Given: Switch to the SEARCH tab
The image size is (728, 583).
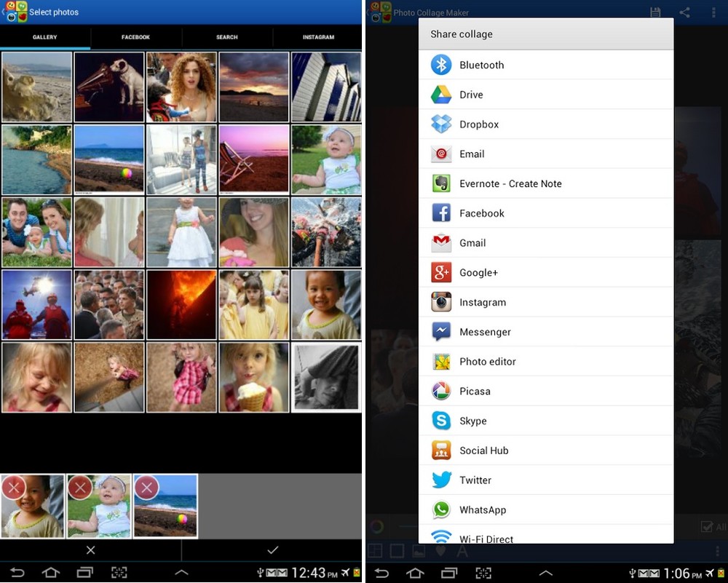Looking at the screenshot, I should [x=227, y=37].
